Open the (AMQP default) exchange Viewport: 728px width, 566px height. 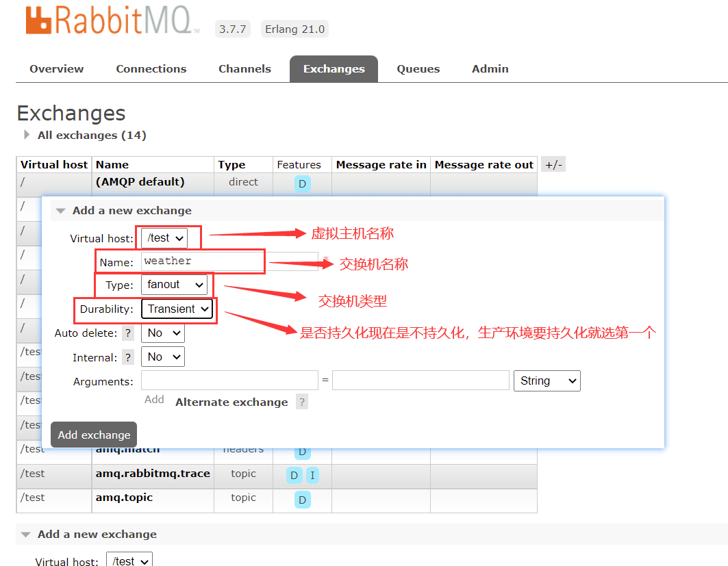[140, 182]
